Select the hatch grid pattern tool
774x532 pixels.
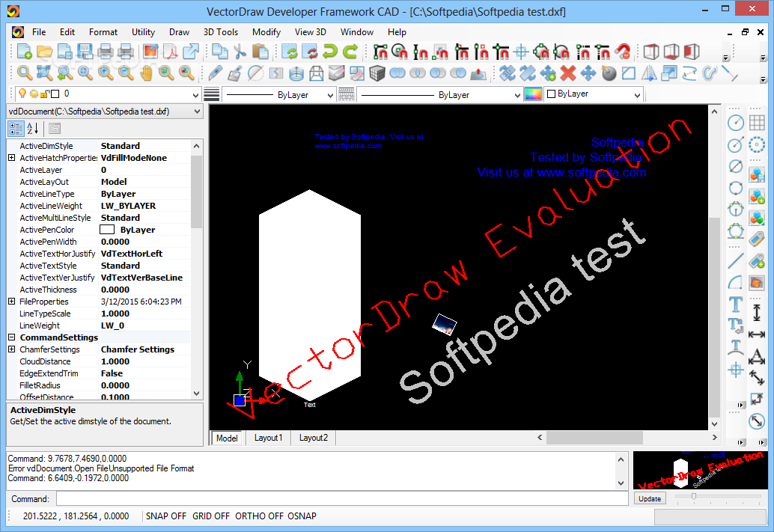757,123
